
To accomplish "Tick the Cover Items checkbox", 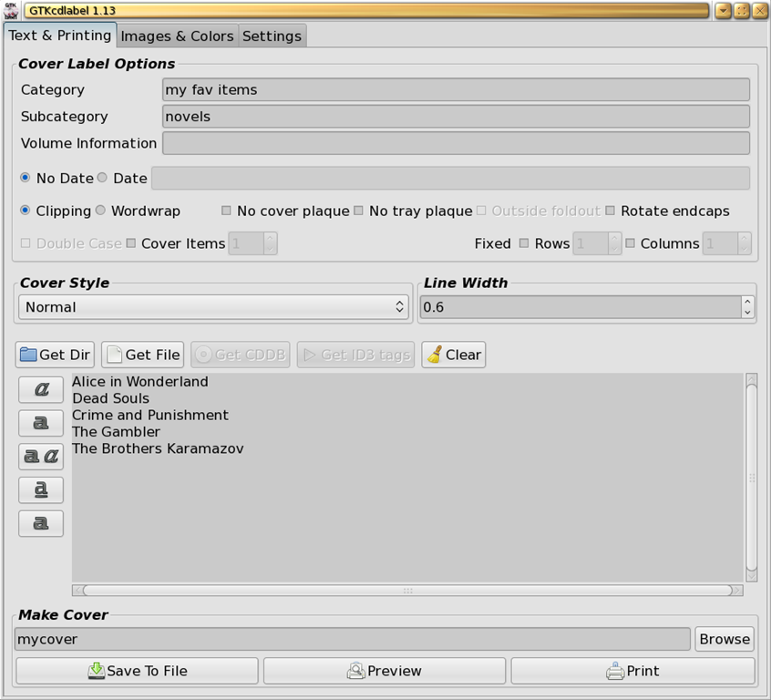I will click(131, 243).
